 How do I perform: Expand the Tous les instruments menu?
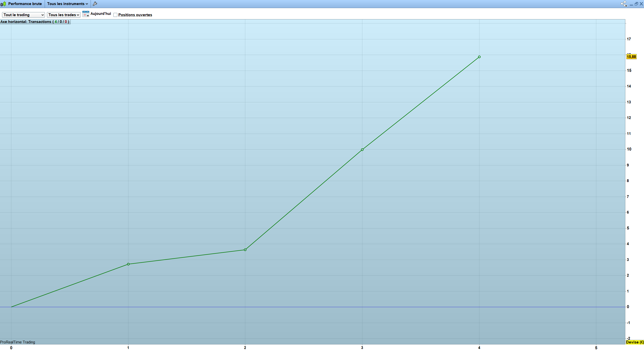coord(67,4)
